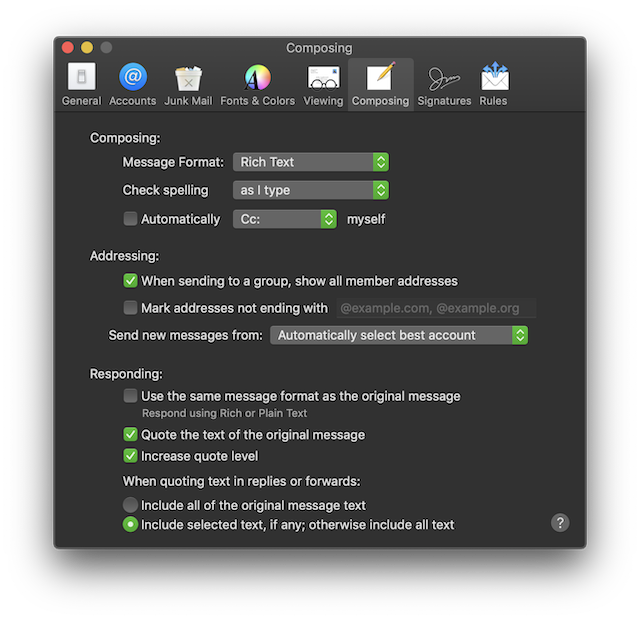
Task: Open the Cc: dropdown
Action: pyautogui.click(x=285, y=219)
